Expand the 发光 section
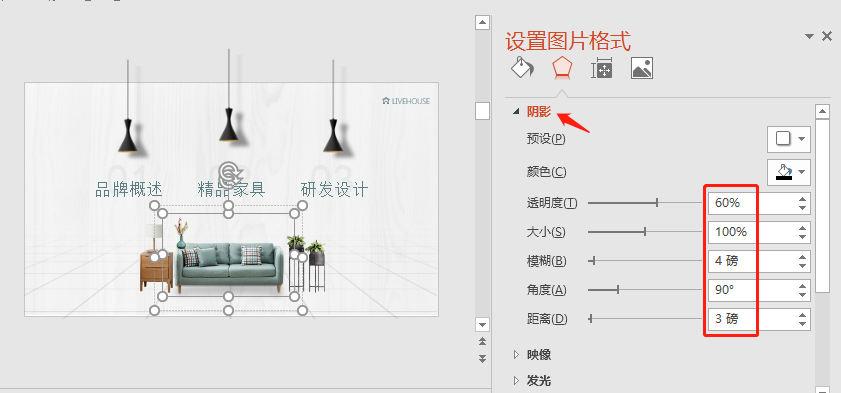Screen dimensions: 841x393 517,381
